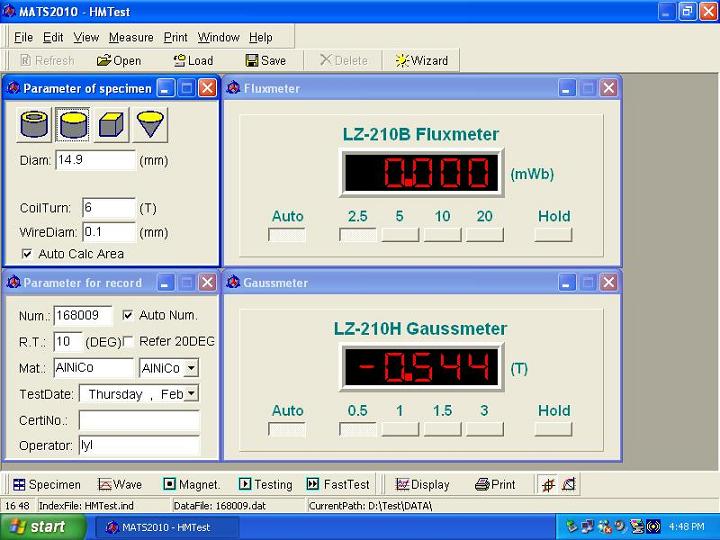Uncheck the Auto Num. checkbox
The image size is (720, 540).
point(127,315)
